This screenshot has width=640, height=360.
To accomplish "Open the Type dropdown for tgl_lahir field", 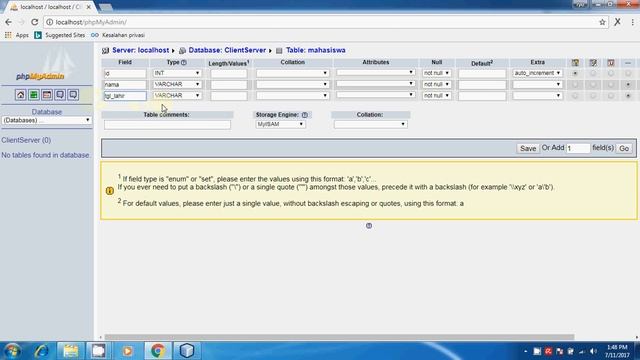I will 177,95.
